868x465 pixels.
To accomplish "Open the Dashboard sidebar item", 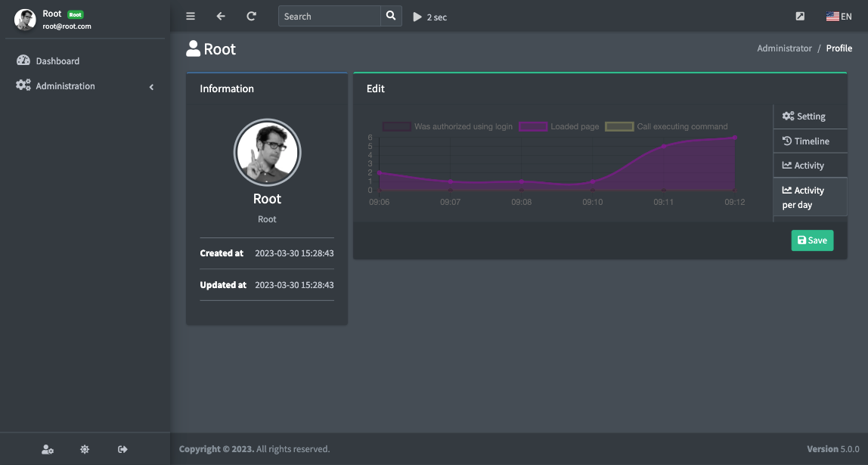I will [x=57, y=61].
